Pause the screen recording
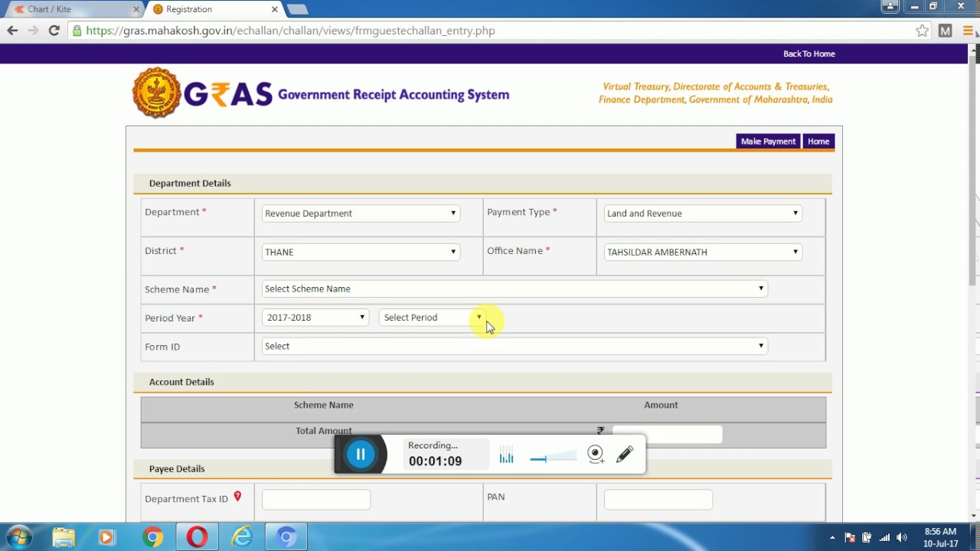 point(360,454)
